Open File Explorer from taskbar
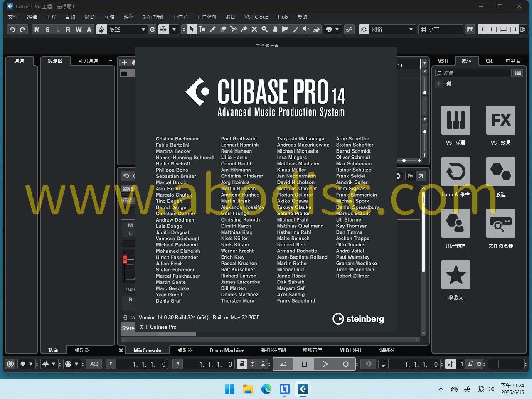The height and width of the screenshot is (399, 532). point(248,389)
